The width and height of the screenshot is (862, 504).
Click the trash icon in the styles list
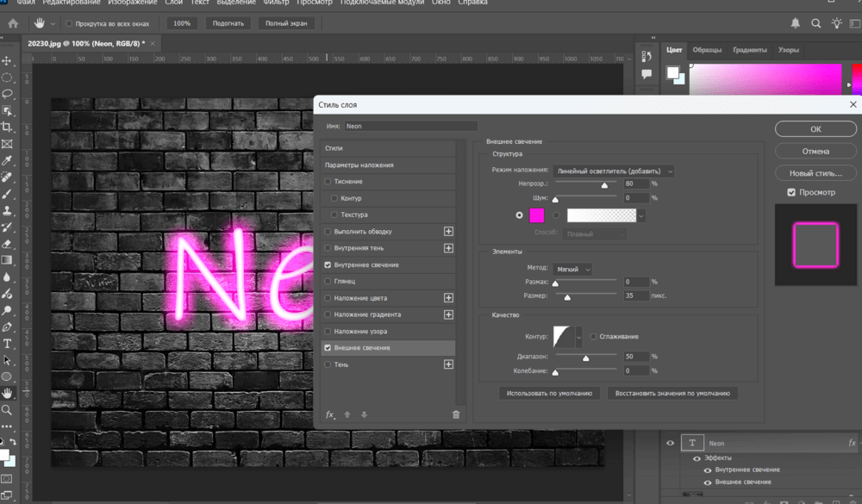point(456,414)
